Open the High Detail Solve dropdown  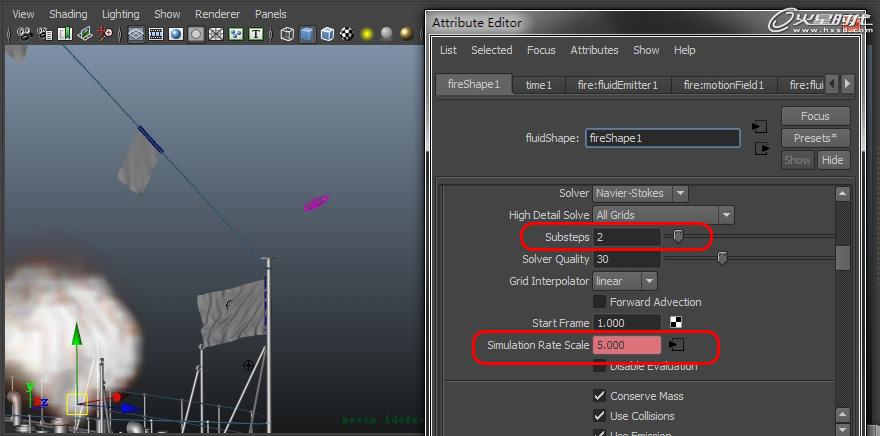click(x=663, y=215)
